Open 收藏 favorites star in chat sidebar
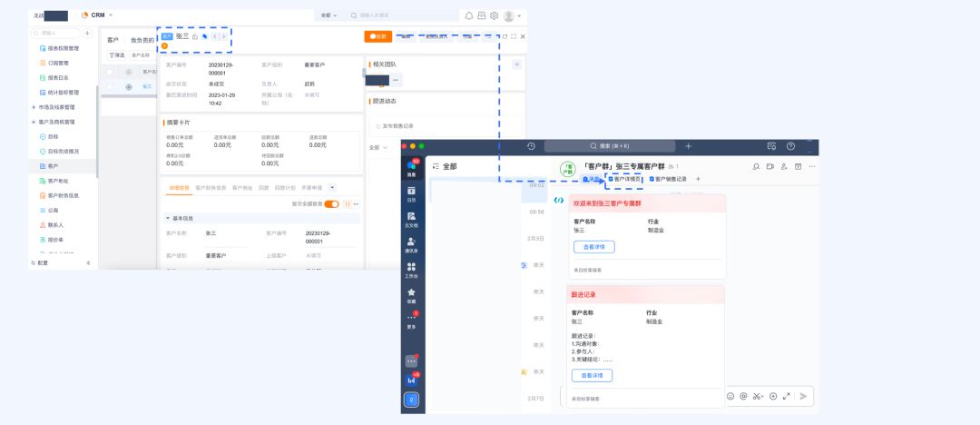Screen dimensions: 980x425 (411, 295)
